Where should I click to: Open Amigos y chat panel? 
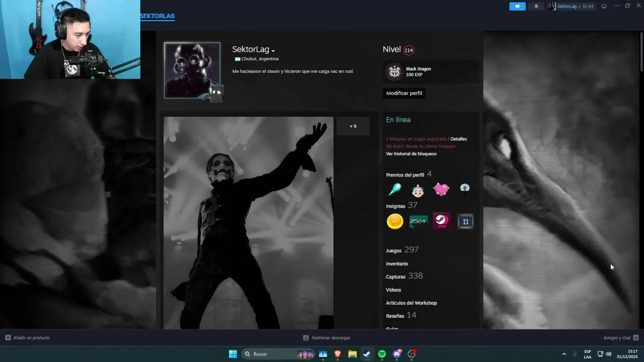[621, 338]
